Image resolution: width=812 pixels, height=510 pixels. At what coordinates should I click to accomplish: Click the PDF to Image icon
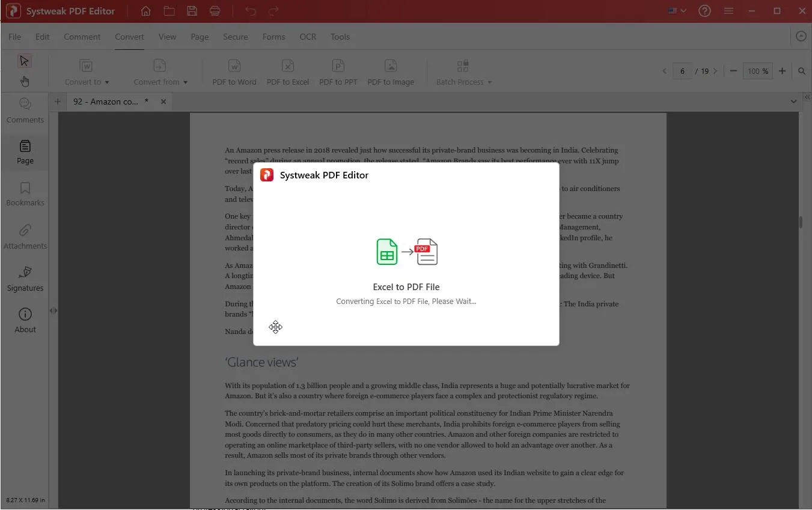pyautogui.click(x=391, y=66)
